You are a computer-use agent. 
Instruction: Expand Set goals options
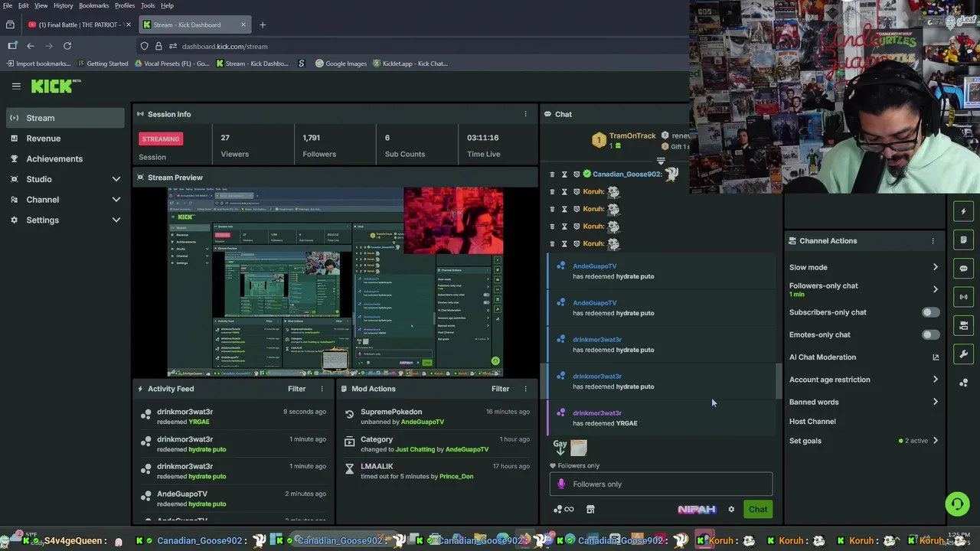click(x=935, y=441)
